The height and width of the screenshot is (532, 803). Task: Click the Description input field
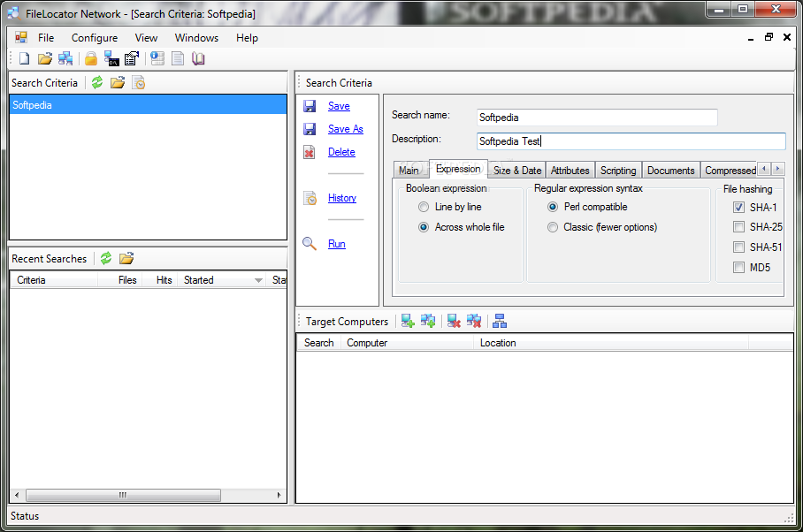coord(631,141)
